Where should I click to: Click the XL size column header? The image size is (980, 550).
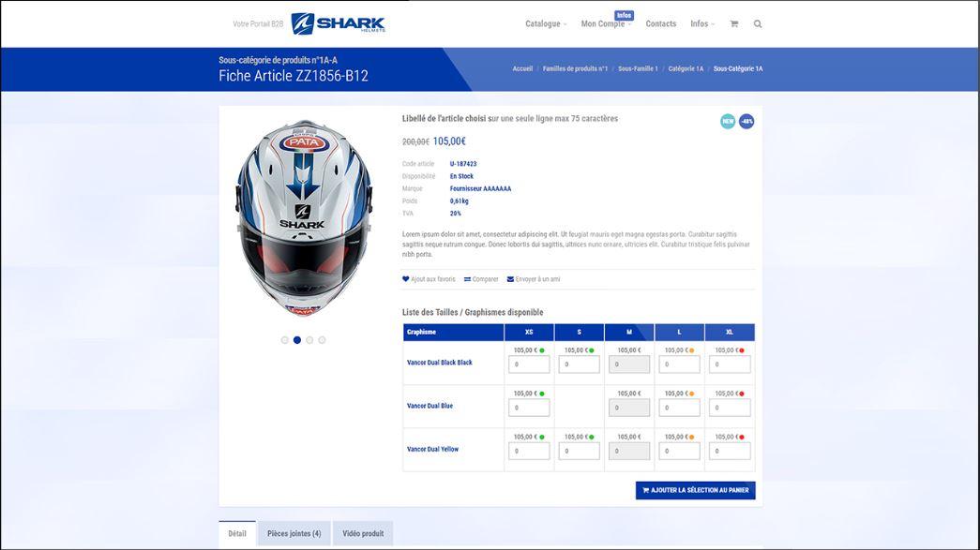click(x=730, y=332)
